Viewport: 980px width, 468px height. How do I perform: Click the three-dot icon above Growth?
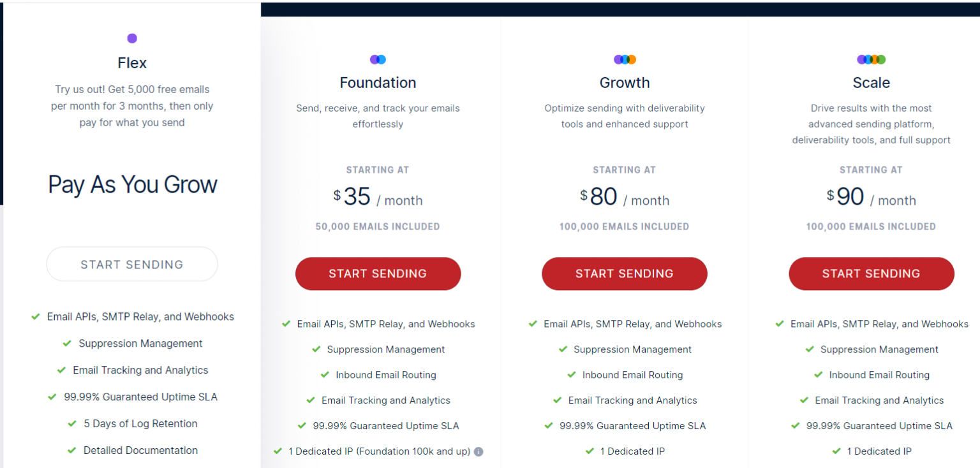tap(624, 59)
